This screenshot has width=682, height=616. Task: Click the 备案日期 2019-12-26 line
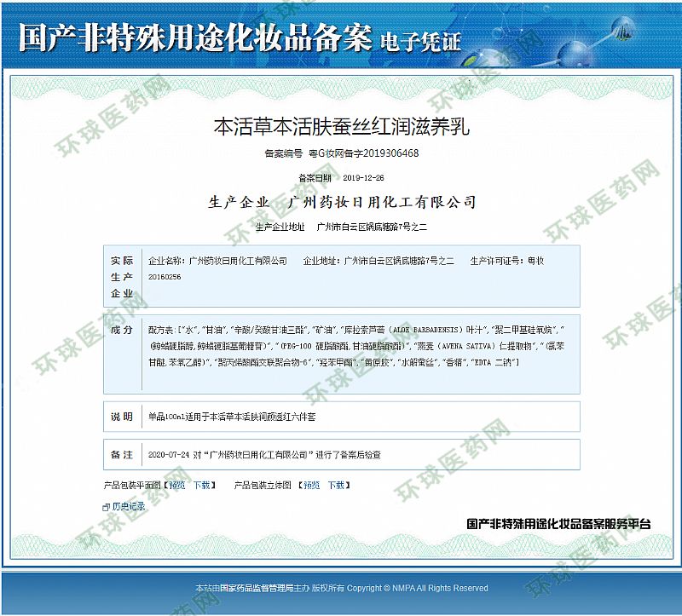pyautogui.click(x=341, y=178)
